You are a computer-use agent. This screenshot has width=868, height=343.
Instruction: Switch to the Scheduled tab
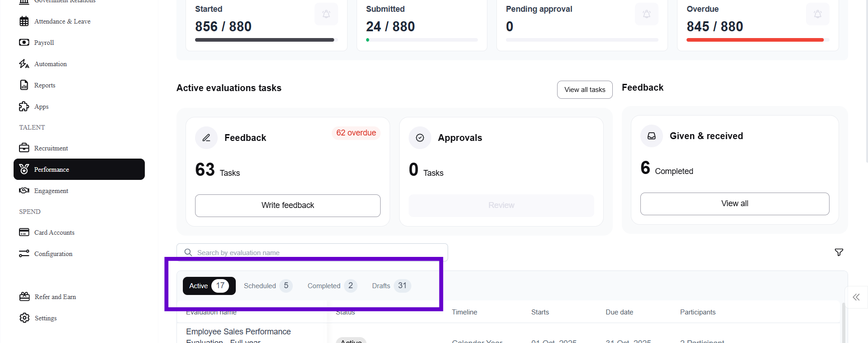click(267, 286)
